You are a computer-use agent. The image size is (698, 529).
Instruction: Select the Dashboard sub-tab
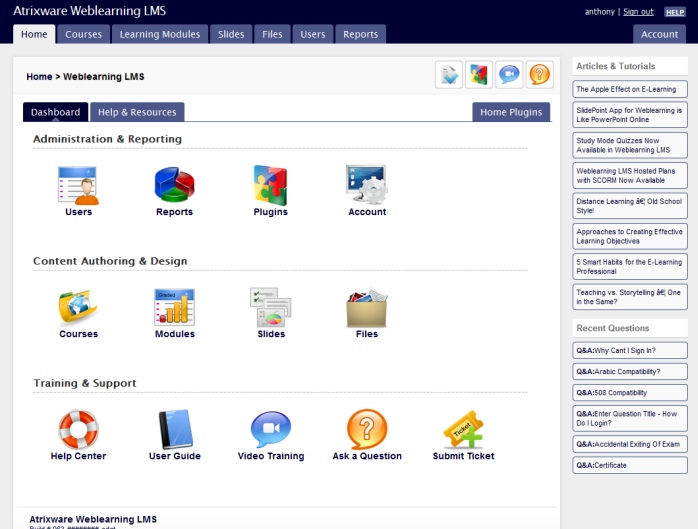(x=56, y=112)
